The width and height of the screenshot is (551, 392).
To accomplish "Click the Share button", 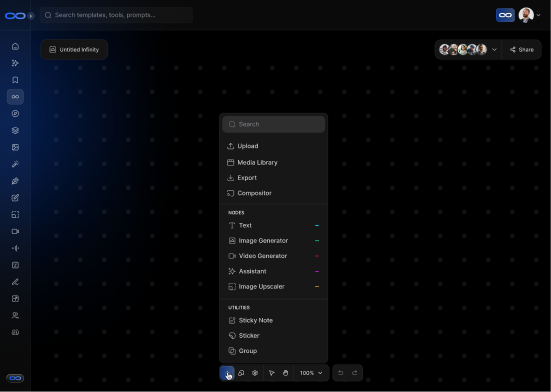I will click(522, 50).
